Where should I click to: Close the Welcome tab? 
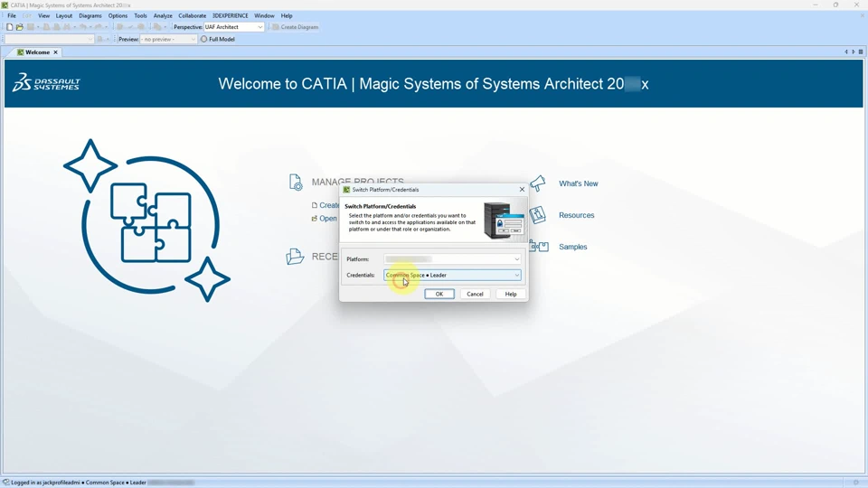tap(55, 52)
